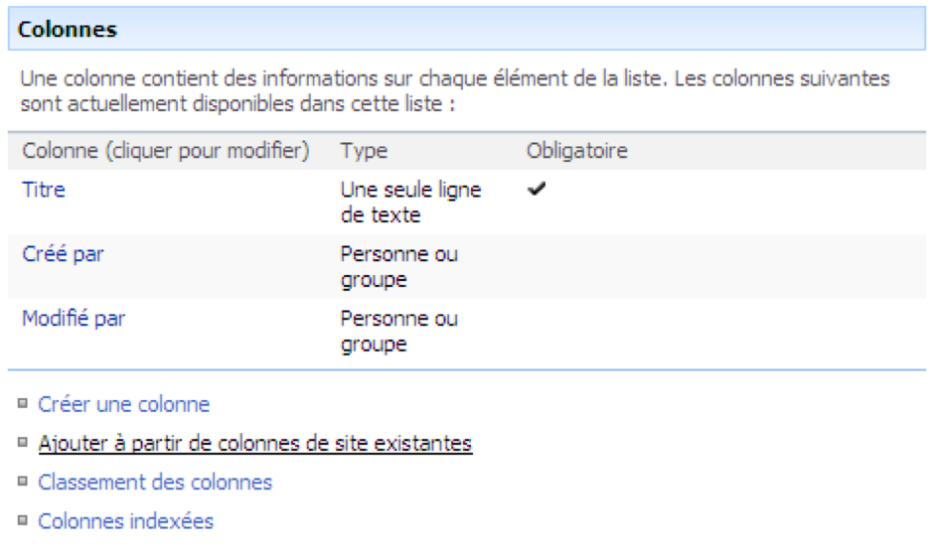The image size is (934, 560).
Task: Click the Colonne (cliquer pour modifier) header
Action: pos(165,152)
